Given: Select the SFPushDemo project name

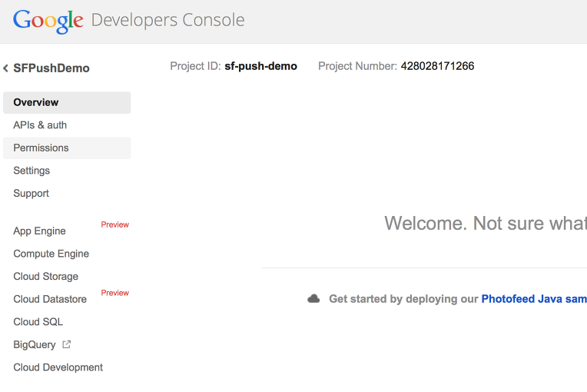Looking at the screenshot, I should pyautogui.click(x=51, y=68).
